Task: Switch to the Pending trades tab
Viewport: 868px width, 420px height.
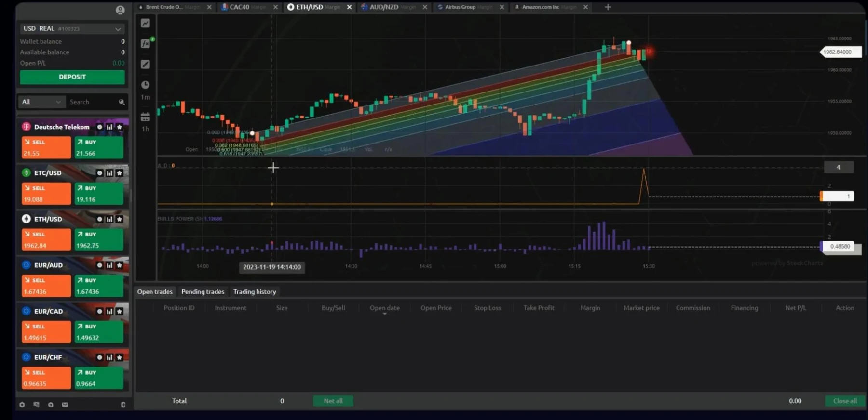Action: click(x=203, y=292)
